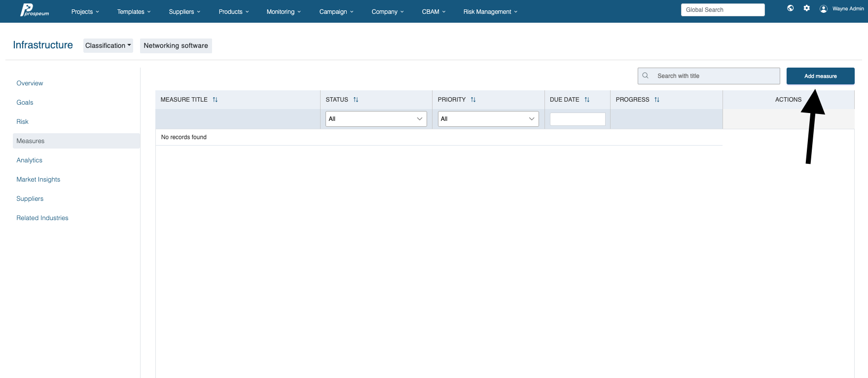Go to Overview in sidebar
Viewport: 868px width, 378px height.
click(x=30, y=83)
